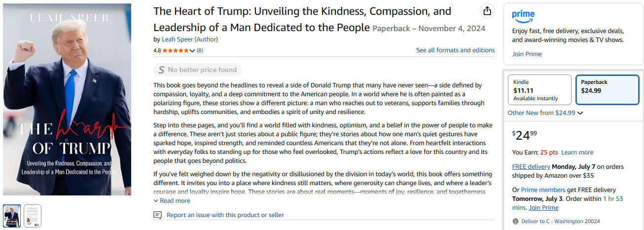
Task: Click the 'No better price found' badge
Action: click(x=197, y=70)
